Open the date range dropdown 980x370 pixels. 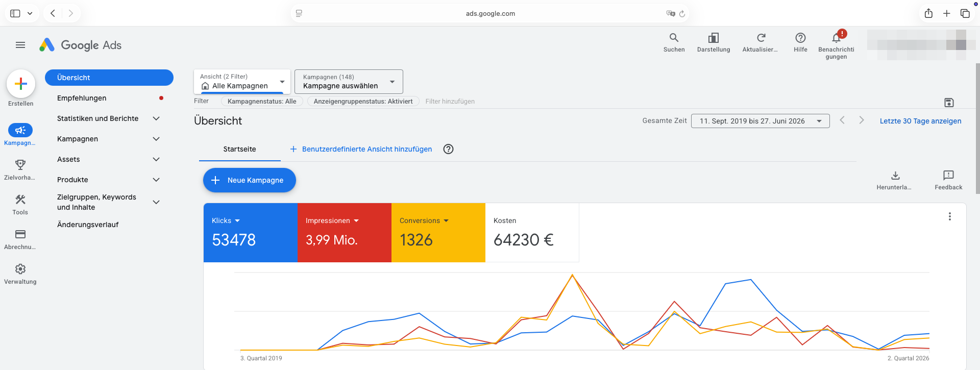[x=760, y=121]
